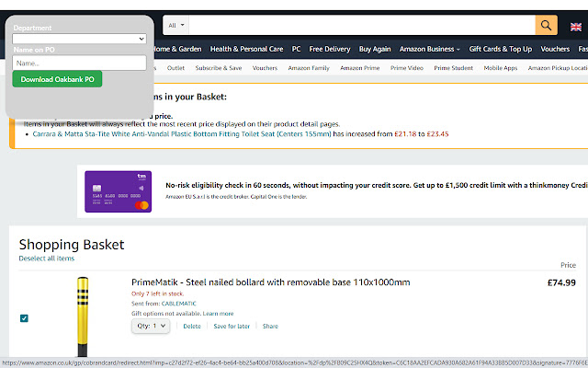The height and width of the screenshot is (368, 588).
Task: Open Buy Again in the navigation bar
Action: 375,49
